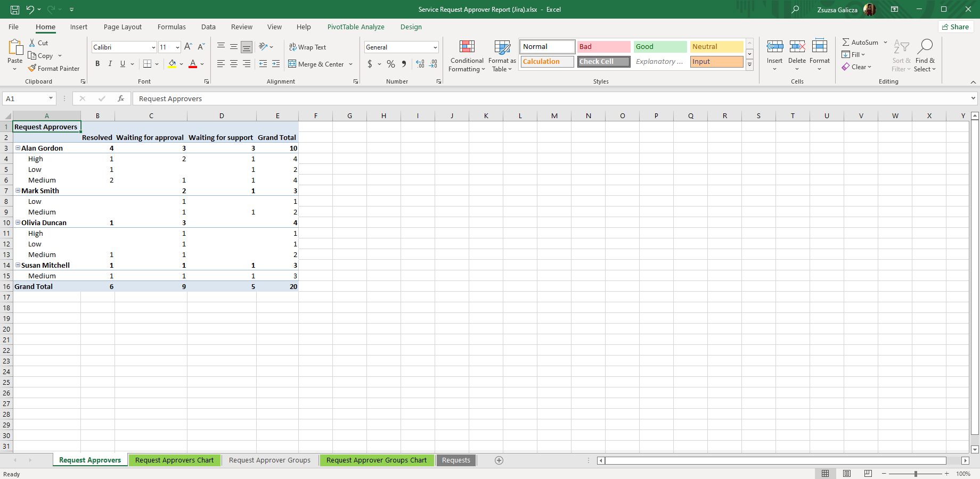Click in the formula bar input
Screen dimensions: 980x479
[x=552, y=98]
